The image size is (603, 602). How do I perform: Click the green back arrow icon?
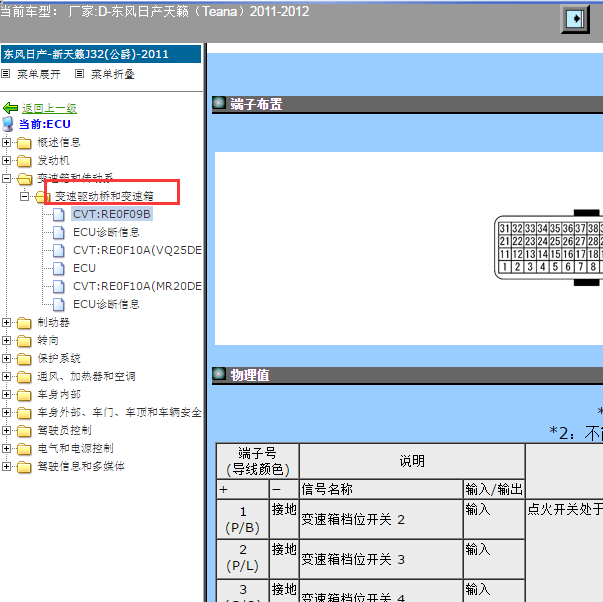pos(10,108)
